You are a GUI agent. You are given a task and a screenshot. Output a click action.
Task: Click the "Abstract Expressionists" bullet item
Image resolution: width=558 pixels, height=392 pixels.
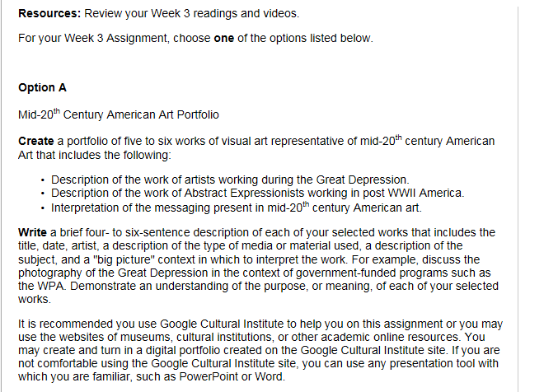(x=257, y=194)
